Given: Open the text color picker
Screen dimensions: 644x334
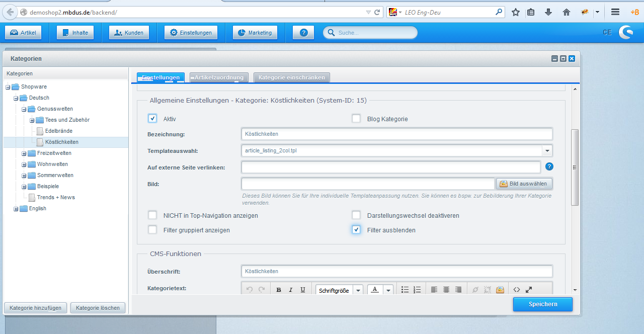Looking at the screenshot, I should (x=375, y=290).
